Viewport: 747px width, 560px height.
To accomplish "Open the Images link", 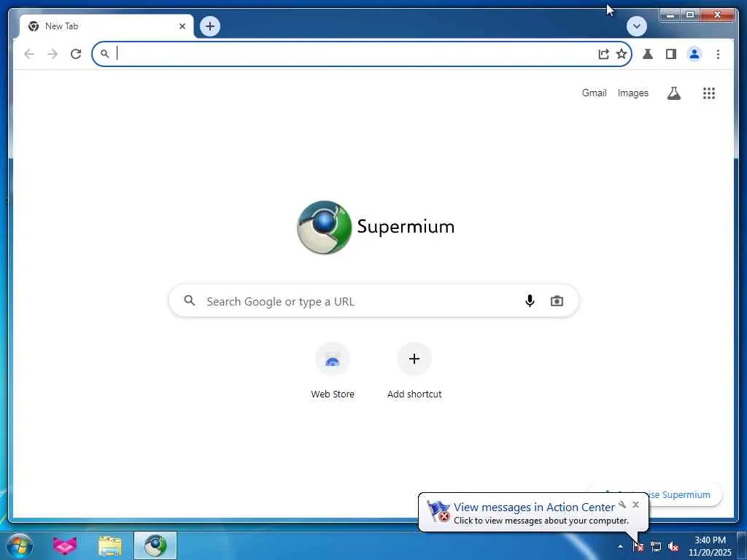I will coord(632,93).
